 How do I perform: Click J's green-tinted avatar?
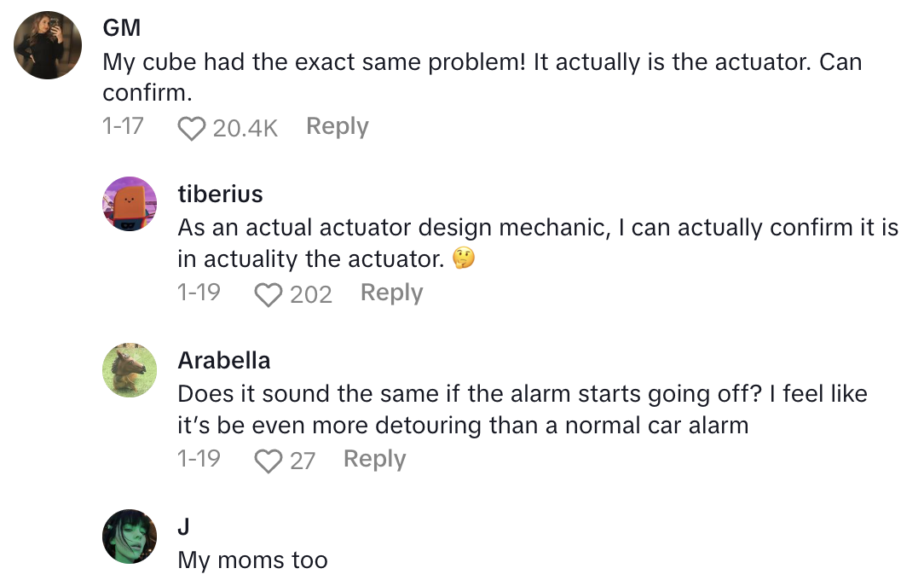coord(130,536)
